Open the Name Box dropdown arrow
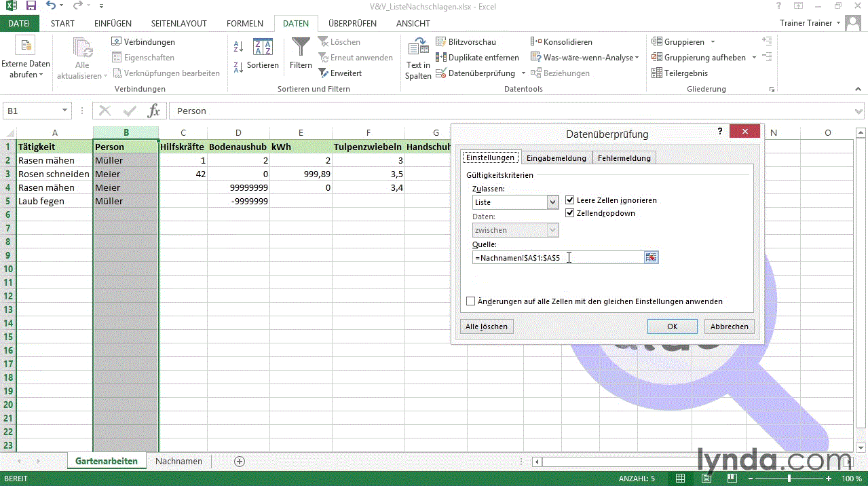Viewport: 868px width, 486px height. pos(65,111)
